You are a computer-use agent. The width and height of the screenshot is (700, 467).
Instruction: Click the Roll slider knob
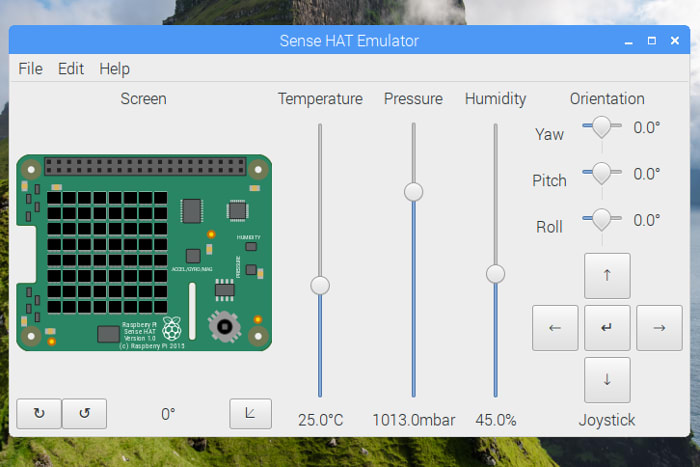(601, 220)
